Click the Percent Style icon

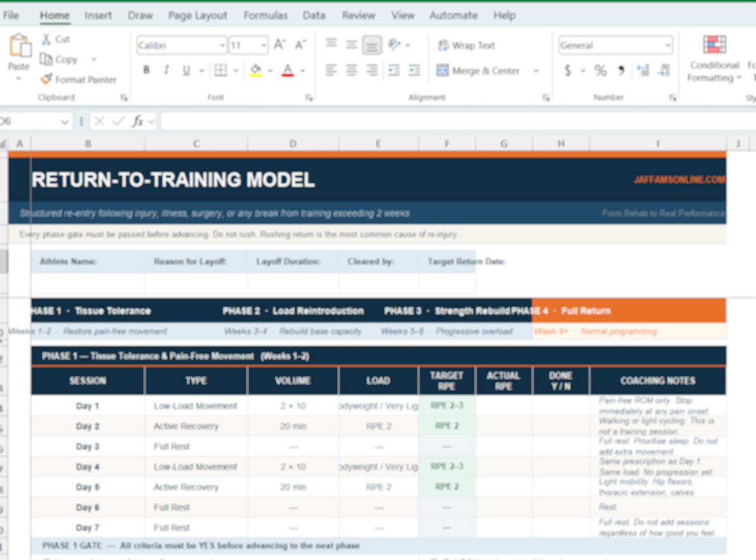pyautogui.click(x=600, y=70)
